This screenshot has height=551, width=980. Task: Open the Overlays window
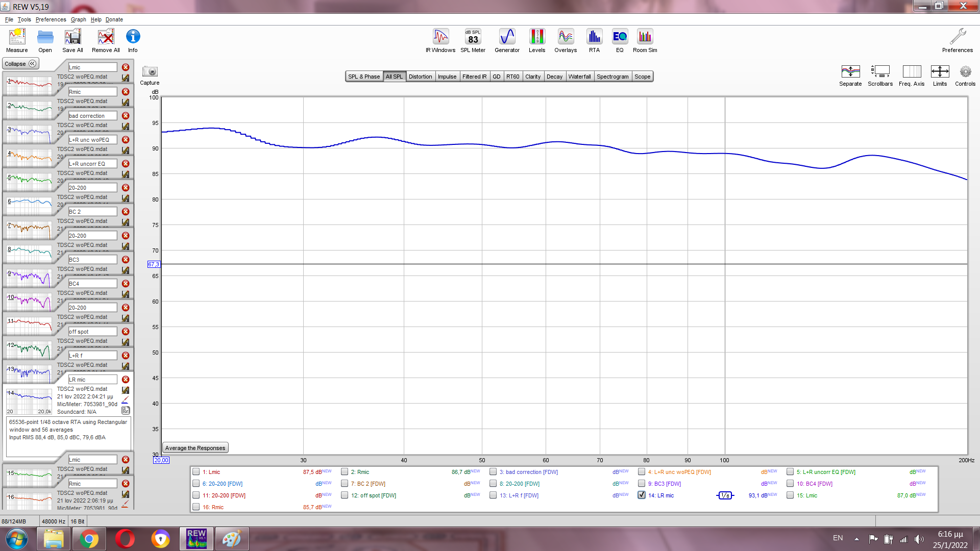point(566,40)
